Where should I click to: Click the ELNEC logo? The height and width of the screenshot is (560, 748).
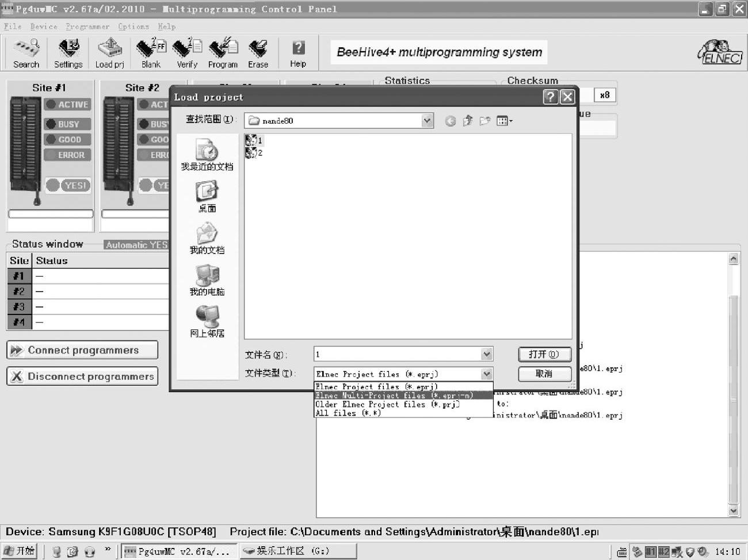pos(720,53)
